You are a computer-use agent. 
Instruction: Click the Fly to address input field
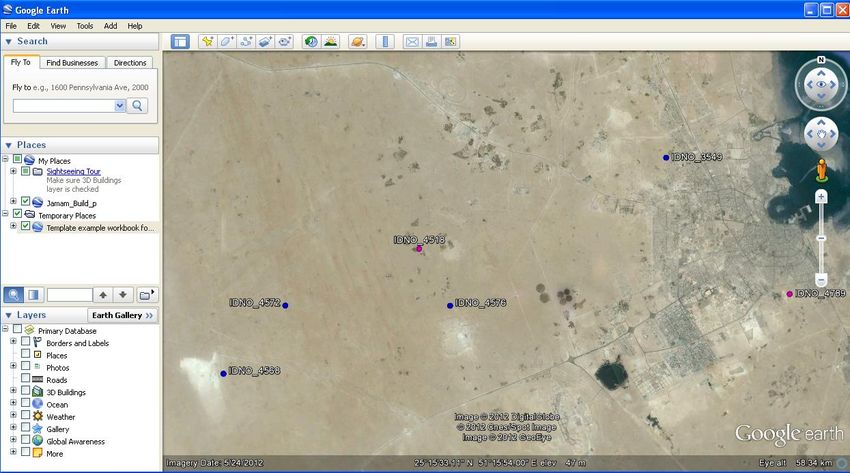64,106
